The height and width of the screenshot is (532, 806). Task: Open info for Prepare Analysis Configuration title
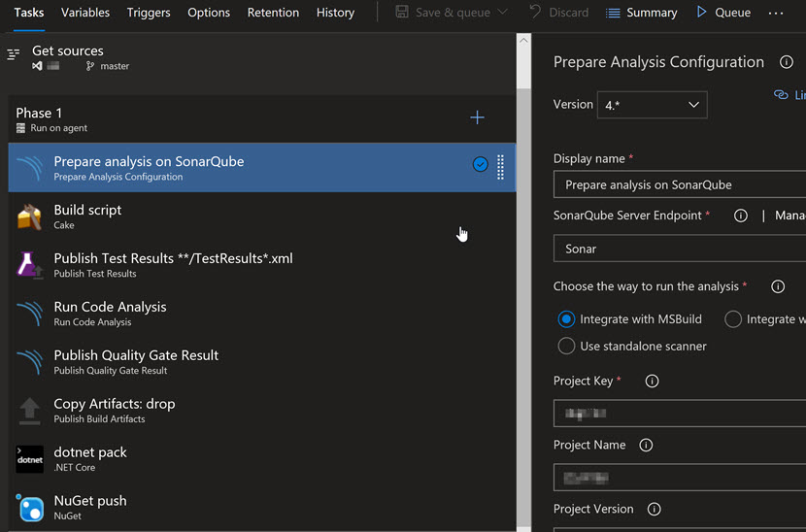[x=786, y=62]
